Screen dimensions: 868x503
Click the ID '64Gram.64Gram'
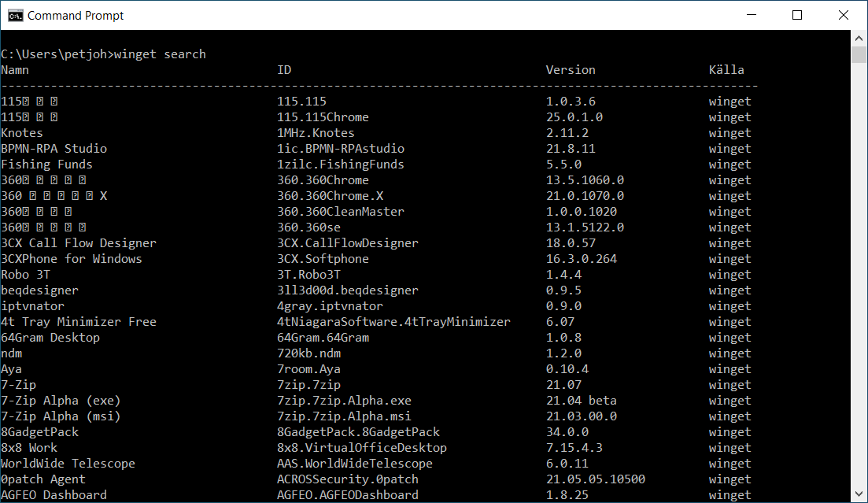point(323,338)
